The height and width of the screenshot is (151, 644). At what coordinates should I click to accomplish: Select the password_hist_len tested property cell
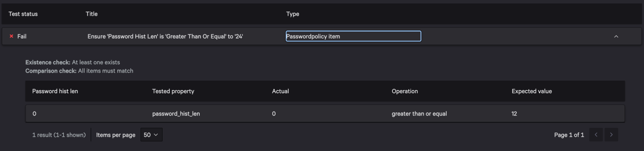point(176,114)
